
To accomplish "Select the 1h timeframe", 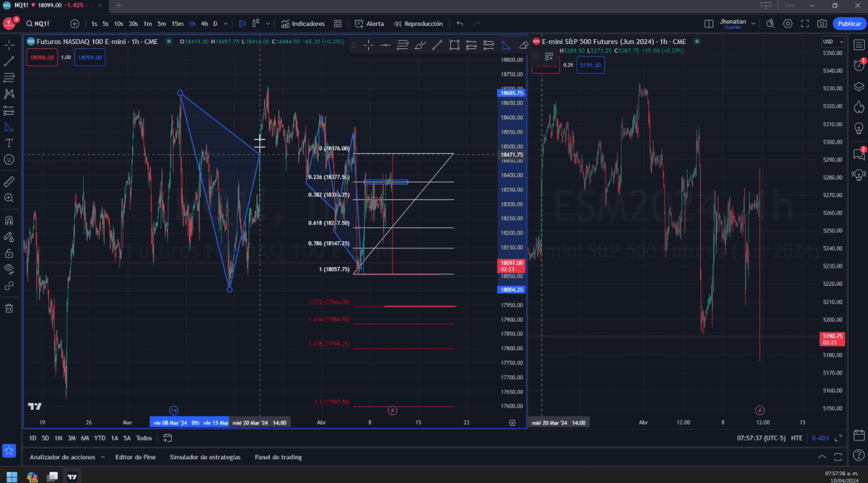I will coord(192,24).
